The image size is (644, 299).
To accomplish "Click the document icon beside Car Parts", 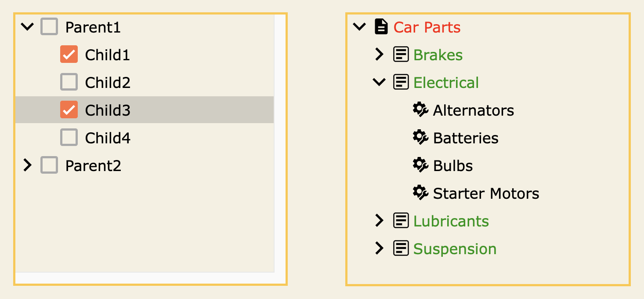I will (381, 27).
